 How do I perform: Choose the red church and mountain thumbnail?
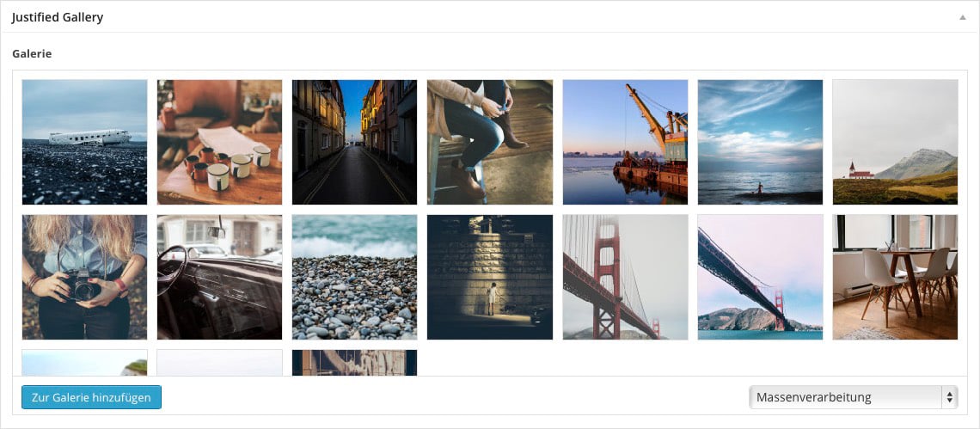click(895, 142)
